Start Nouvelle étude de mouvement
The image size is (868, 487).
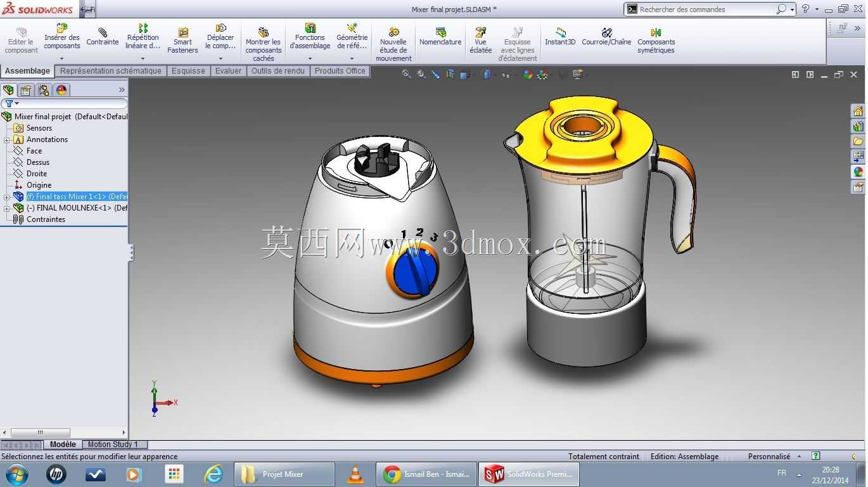pyautogui.click(x=393, y=44)
